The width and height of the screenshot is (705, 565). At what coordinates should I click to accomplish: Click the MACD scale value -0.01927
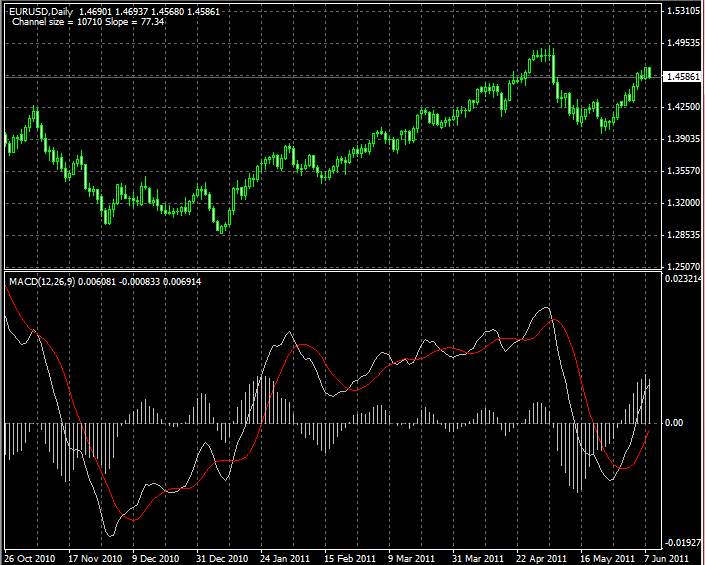point(683,543)
